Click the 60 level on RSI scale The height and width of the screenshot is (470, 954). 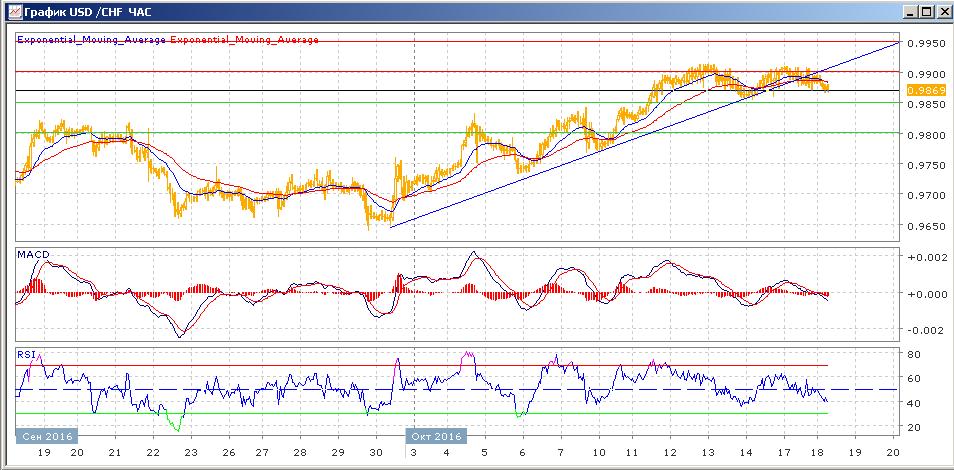(x=915, y=379)
